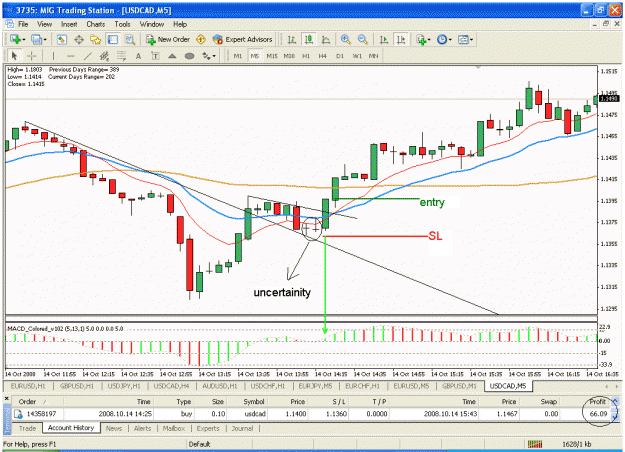625x452 pixels.
Task: Select the Text Label tool
Action: coord(155,56)
